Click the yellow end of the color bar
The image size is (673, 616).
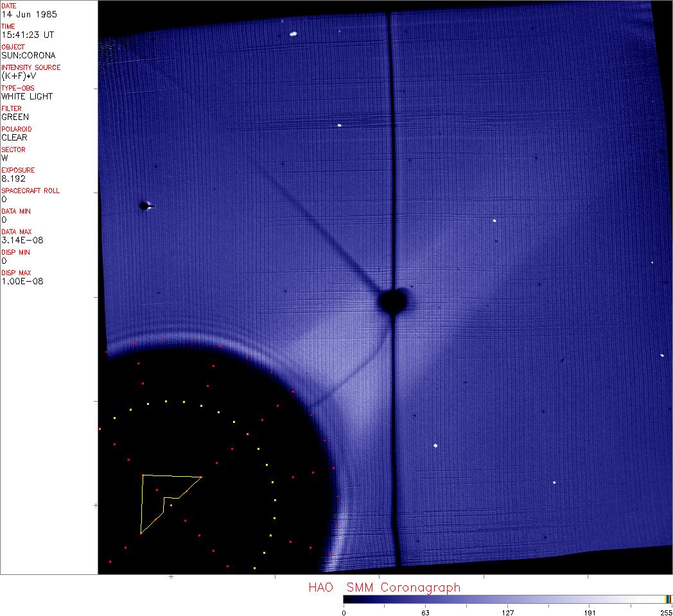[667, 599]
